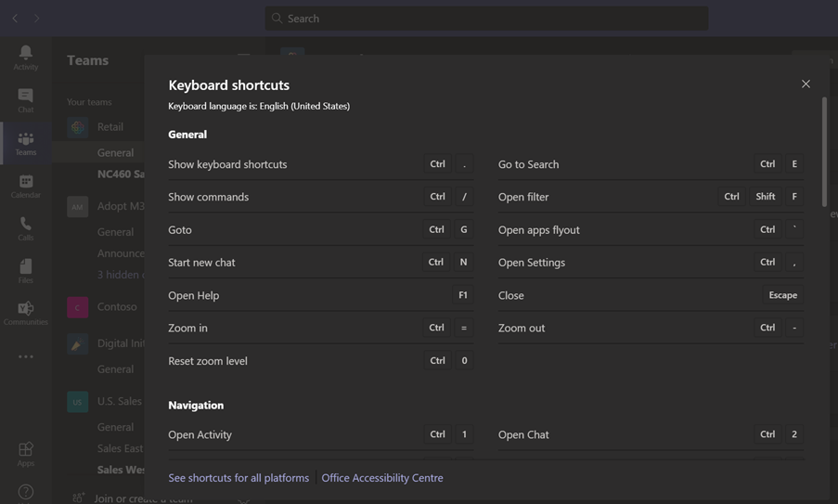The image size is (838, 504).
Task: Open Office Accessibility Centre link
Action: (382, 478)
